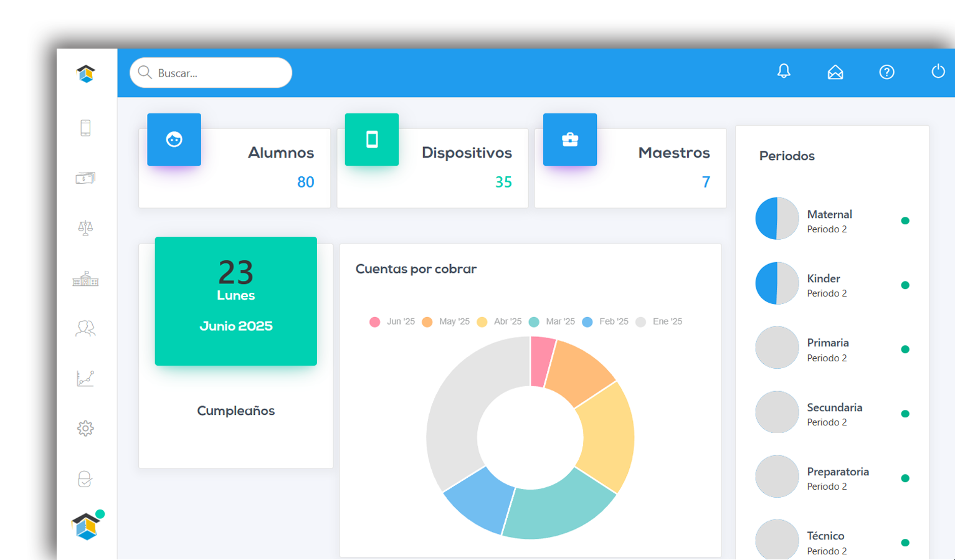Click the Alumnos face icon tile
Image resolution: width=955 pixels, height=560 pixels.
point(174,140)
